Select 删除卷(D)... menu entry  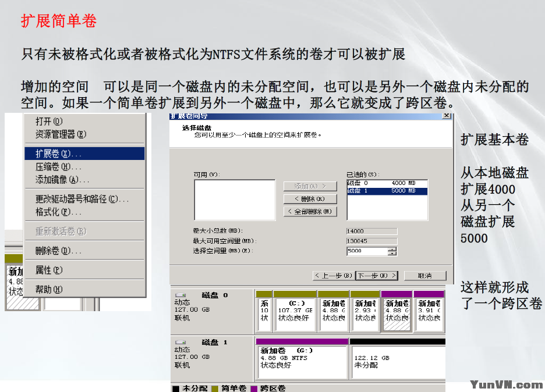pos(84,250)
